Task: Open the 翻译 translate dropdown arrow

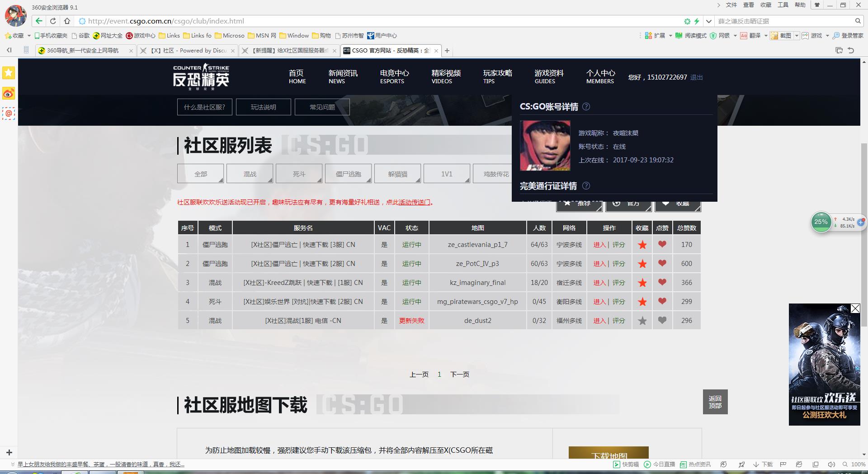Action: (766, 36)
